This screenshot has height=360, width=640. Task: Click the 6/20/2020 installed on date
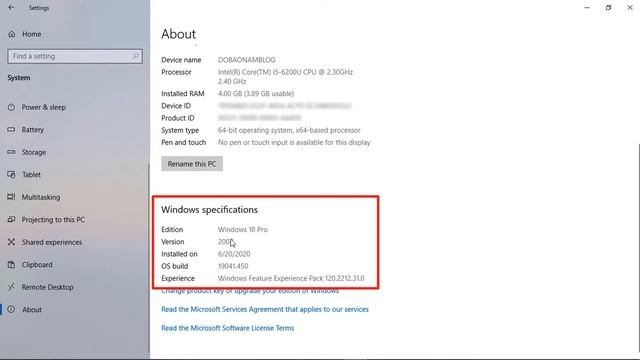234,254
